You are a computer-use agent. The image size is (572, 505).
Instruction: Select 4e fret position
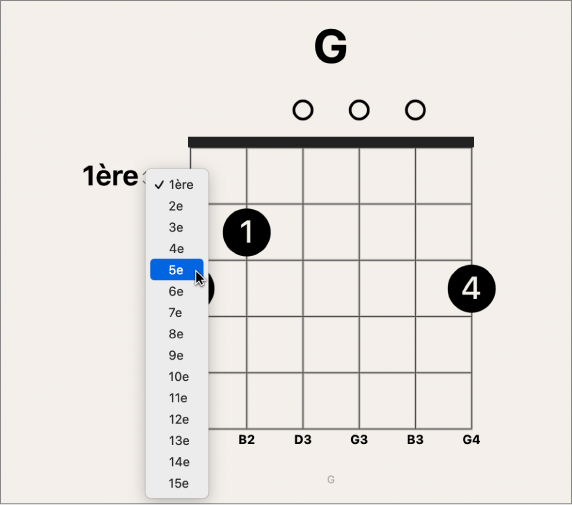tap(177, 248)
